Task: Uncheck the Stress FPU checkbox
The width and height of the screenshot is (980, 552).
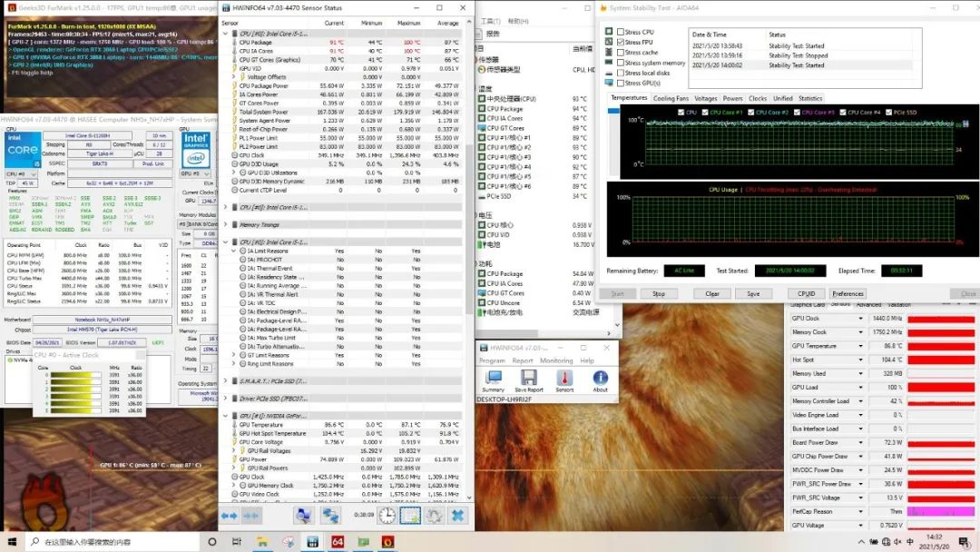Action: tap(620, 43)
